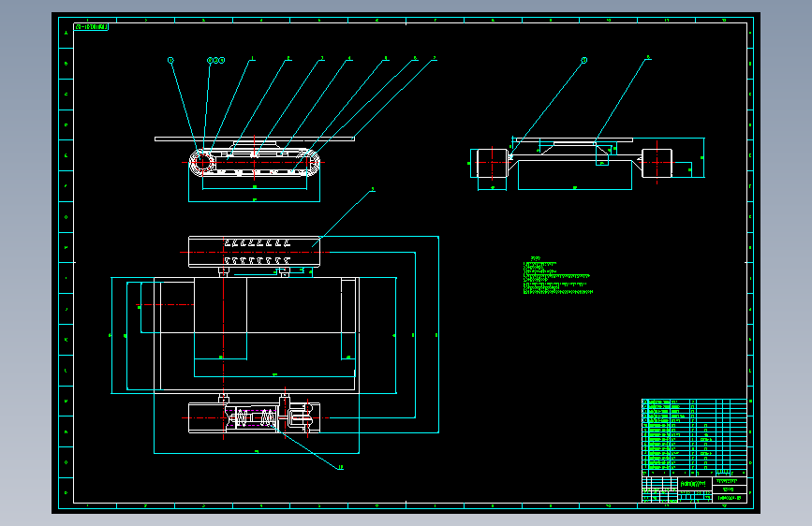Select the circled balloon above the right side view
The image size is (812, 526).
584,60
